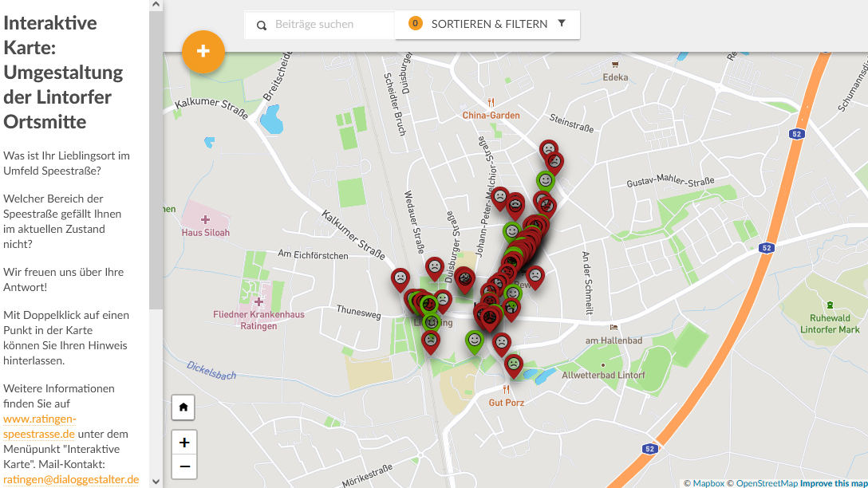
Task: Click the magnifier search icon
Action: 262,26
